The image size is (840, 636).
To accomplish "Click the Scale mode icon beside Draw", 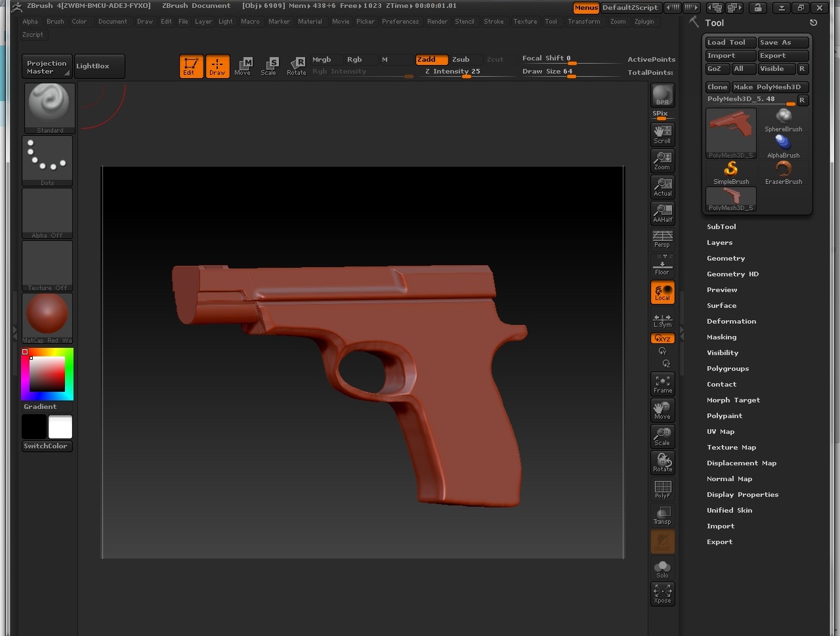I will pos(269,66).
